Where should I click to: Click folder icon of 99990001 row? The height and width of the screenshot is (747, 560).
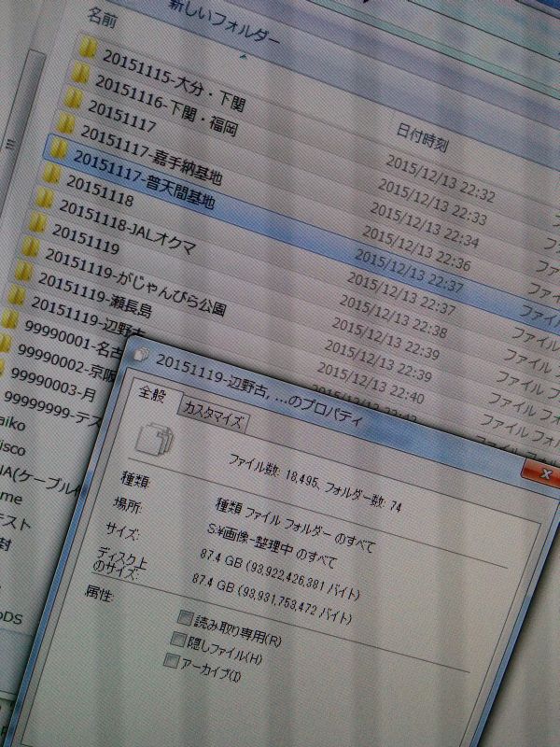[9, 318]
